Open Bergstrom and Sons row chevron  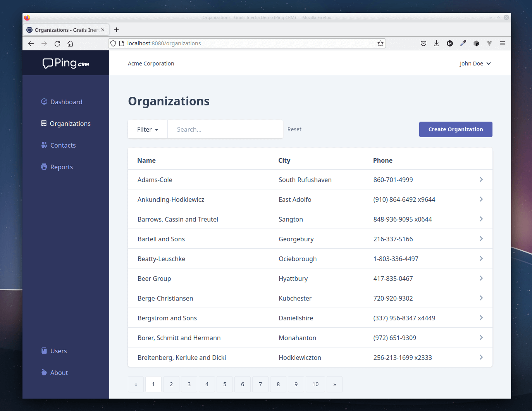(481, 318)
